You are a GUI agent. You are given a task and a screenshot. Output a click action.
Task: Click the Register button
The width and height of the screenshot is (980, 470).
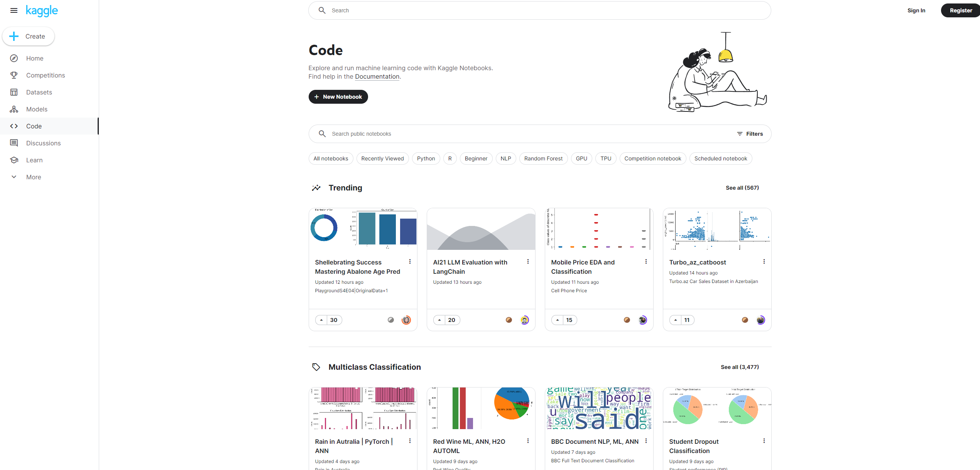960,10
